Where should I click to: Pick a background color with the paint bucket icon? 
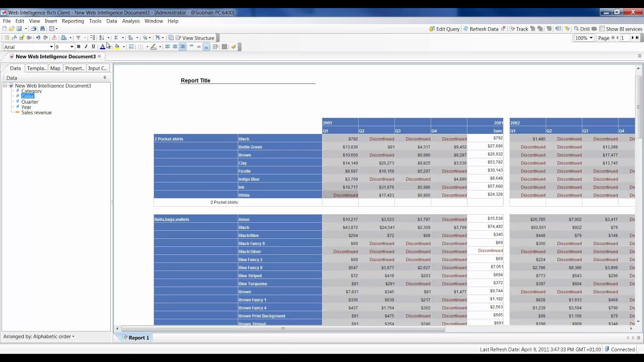tap(117, 47)
